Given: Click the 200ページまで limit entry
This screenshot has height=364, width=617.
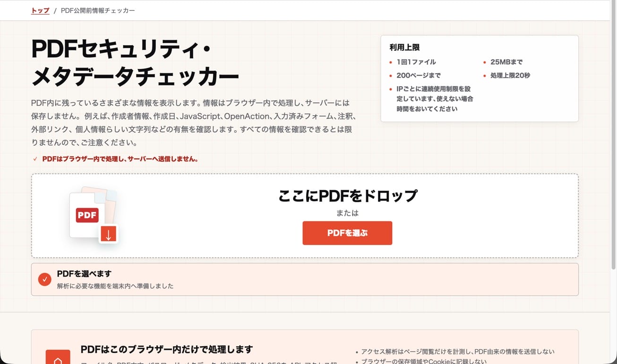Looking at the screenshot, I should tap(419, 75).
